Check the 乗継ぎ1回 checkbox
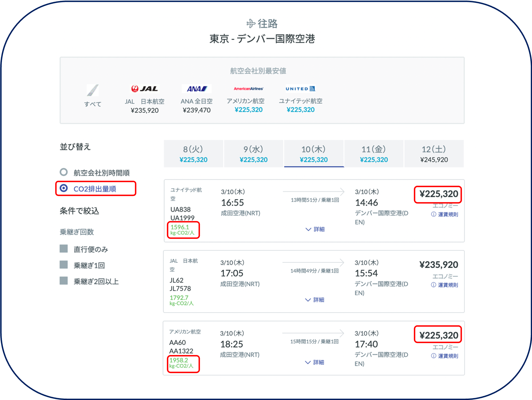The image size is (532, 400). tap(63, 265)
